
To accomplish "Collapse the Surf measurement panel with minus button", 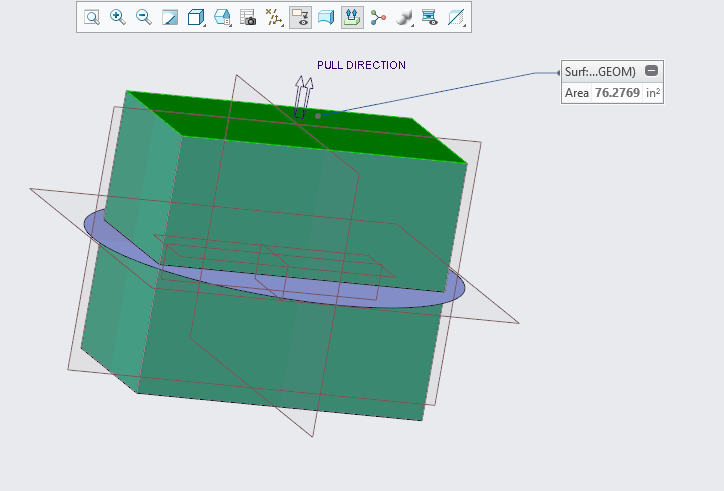I will point(652,71).
